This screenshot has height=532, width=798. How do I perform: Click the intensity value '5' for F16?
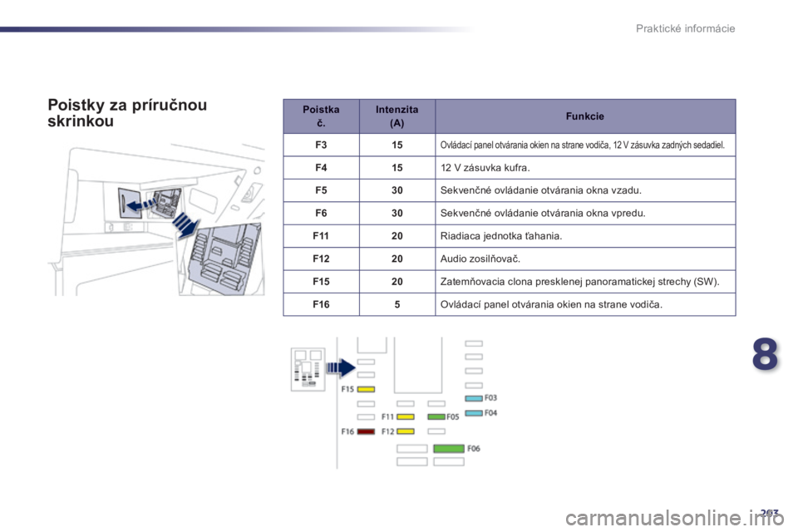pos(397,304)
